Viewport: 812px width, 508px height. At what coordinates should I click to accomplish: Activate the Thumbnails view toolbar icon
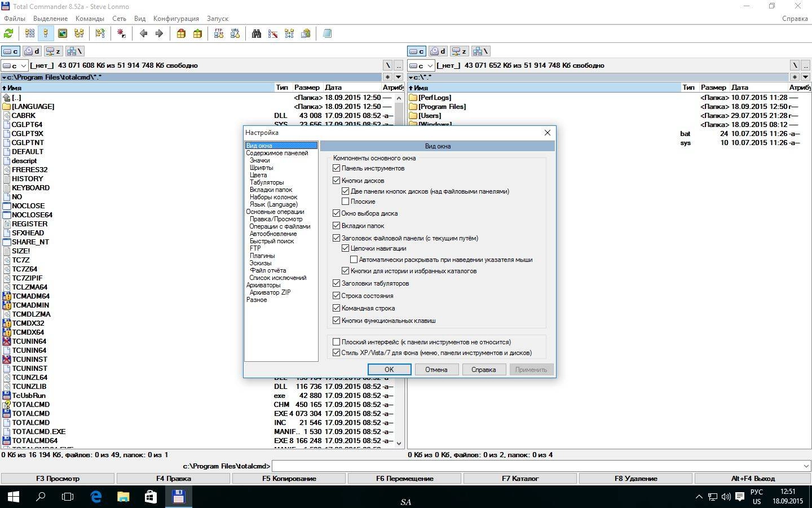click(63, 34)
